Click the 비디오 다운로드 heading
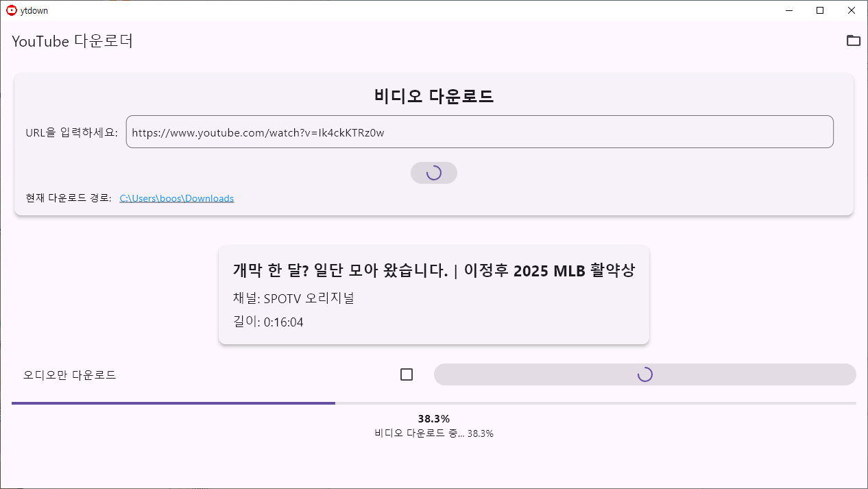This screenshot has height=489, width=868. click(x=434, y=97)
